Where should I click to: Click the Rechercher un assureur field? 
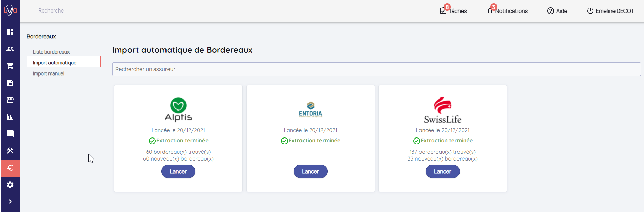click(376, 69)
